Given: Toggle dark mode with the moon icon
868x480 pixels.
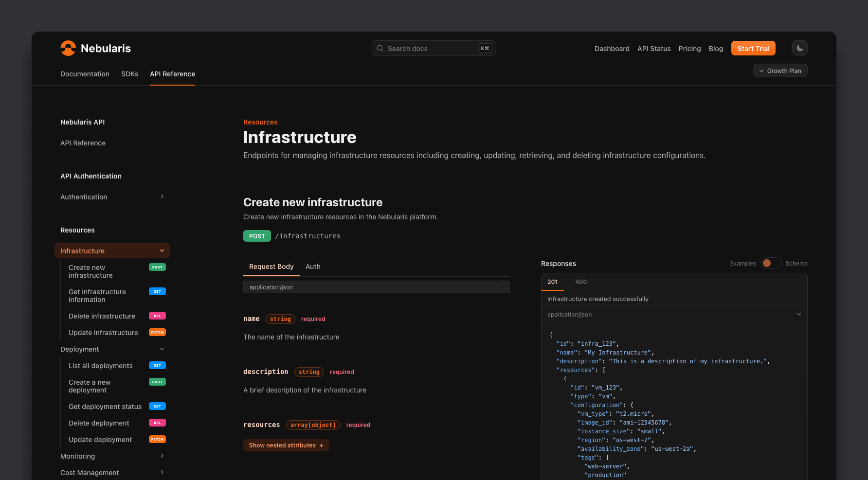Looking at the screenshot, I should tap(799, 48).
